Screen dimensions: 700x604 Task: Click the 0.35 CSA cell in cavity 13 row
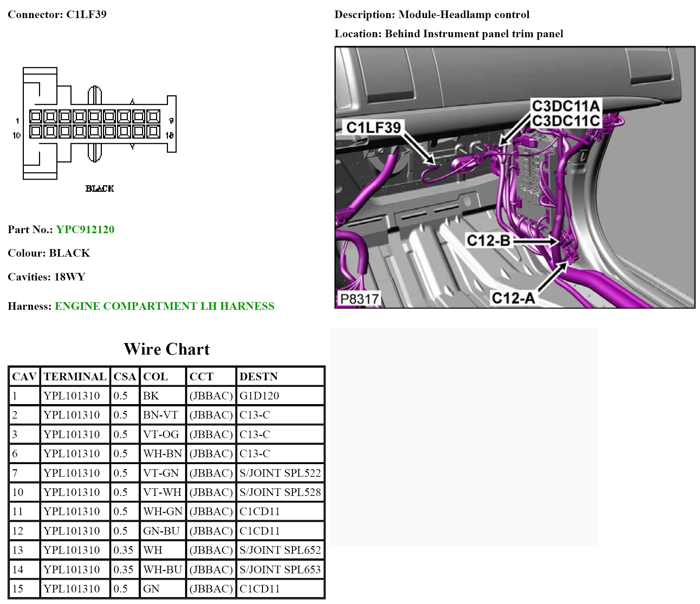click(123, 550)
